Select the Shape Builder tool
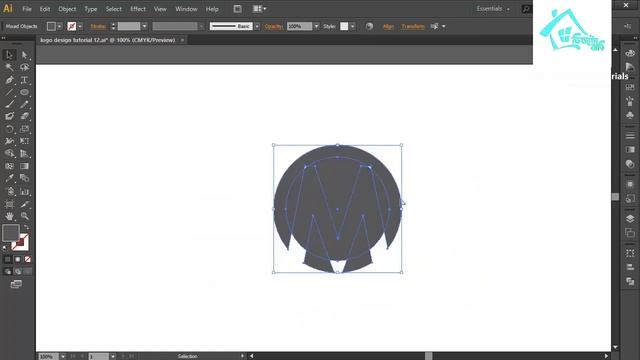This screenshot has height=360, width=640. 9,153
